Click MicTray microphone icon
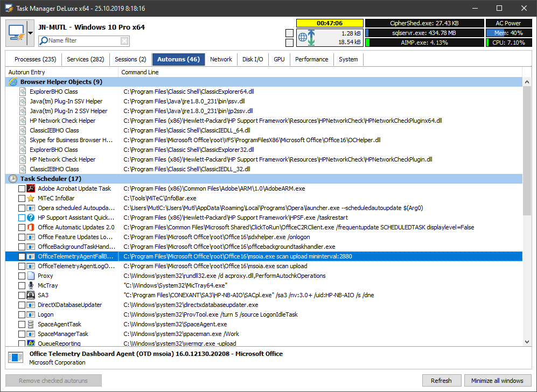Screen dimensions: 537x392 tap(31, 285)
